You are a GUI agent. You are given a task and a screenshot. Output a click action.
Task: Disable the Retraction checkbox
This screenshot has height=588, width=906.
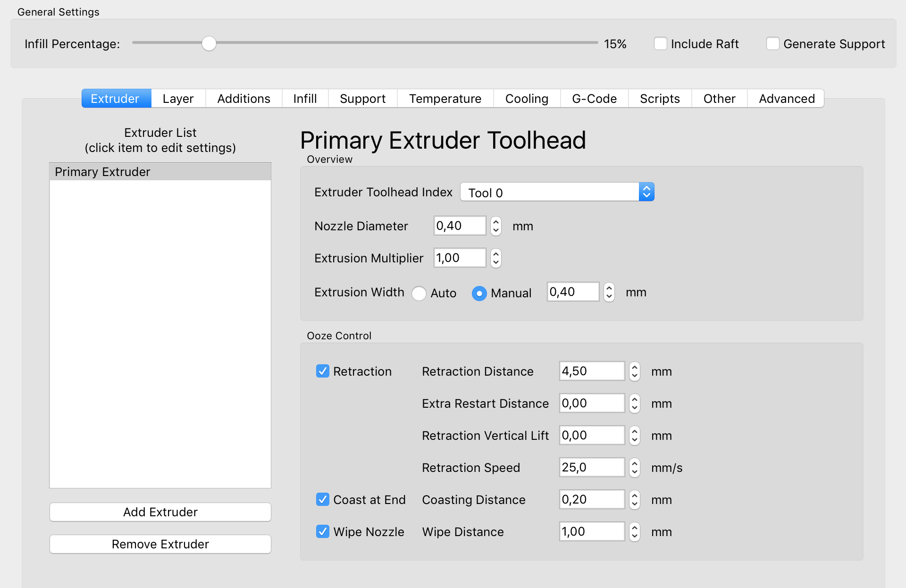pos(323,371)
